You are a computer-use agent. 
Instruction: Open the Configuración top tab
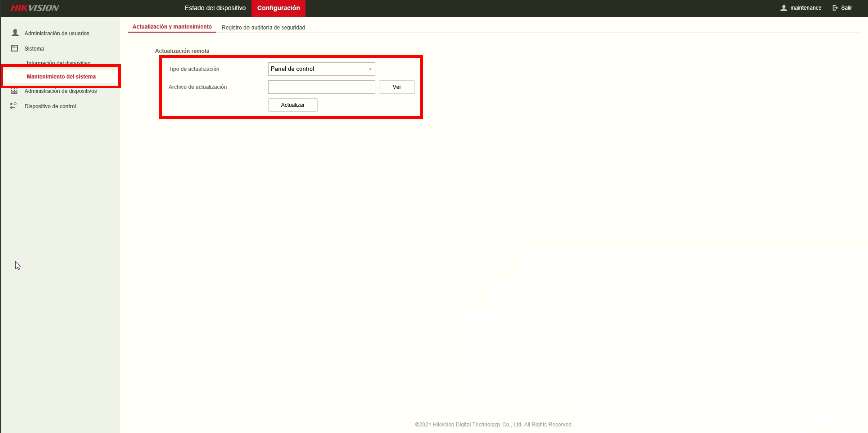coord(279,8)
